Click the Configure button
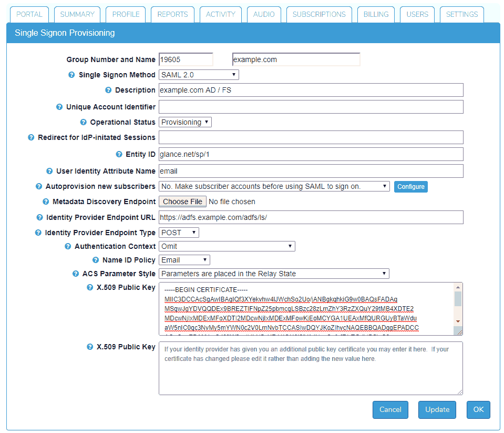 (410, 187)
